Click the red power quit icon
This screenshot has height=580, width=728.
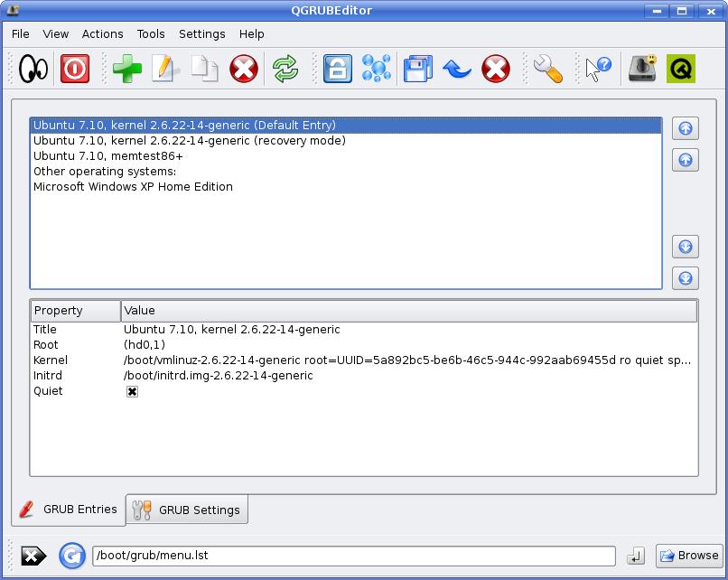point(75,70)
